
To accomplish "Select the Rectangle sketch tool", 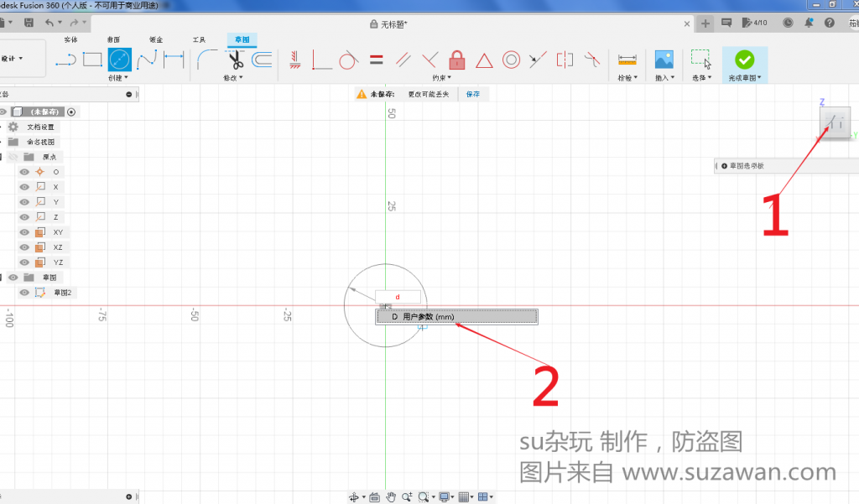I will tap(92, 60).
